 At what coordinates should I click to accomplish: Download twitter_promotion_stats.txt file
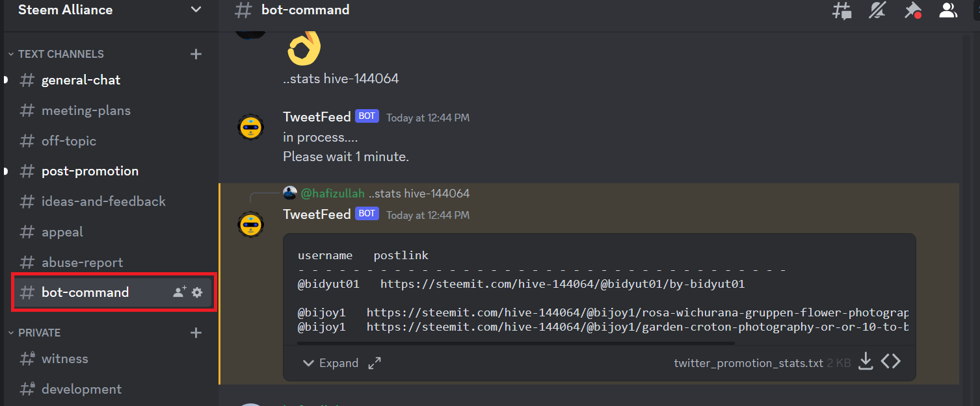tap(866, 362)
